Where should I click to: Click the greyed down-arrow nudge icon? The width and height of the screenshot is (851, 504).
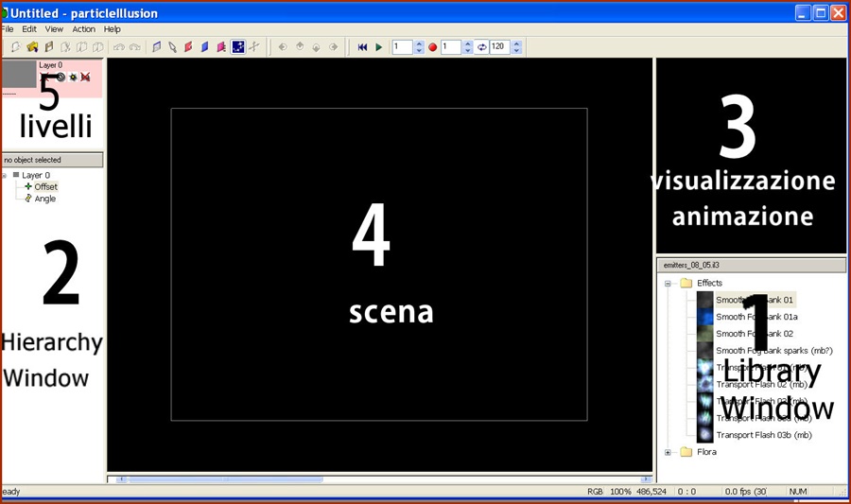tap(317, 47)
